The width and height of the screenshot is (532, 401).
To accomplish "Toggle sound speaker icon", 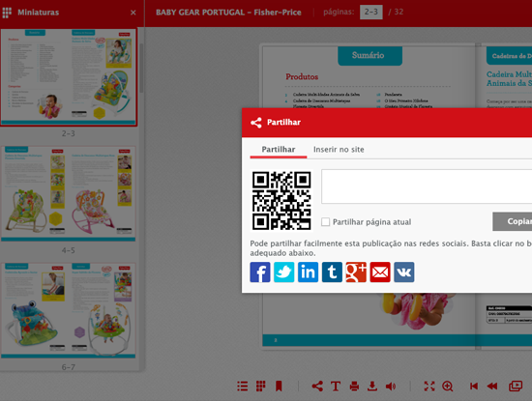I will 391,387.
